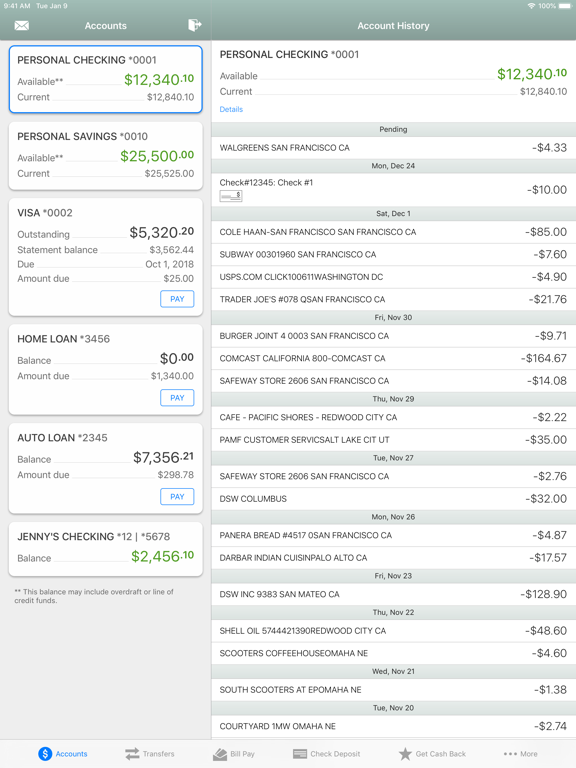Viewport: 576px width, 768px height.
Task: Read the overdraft balance footnote text
Action: pyautogui.click(x=94, y=596)
